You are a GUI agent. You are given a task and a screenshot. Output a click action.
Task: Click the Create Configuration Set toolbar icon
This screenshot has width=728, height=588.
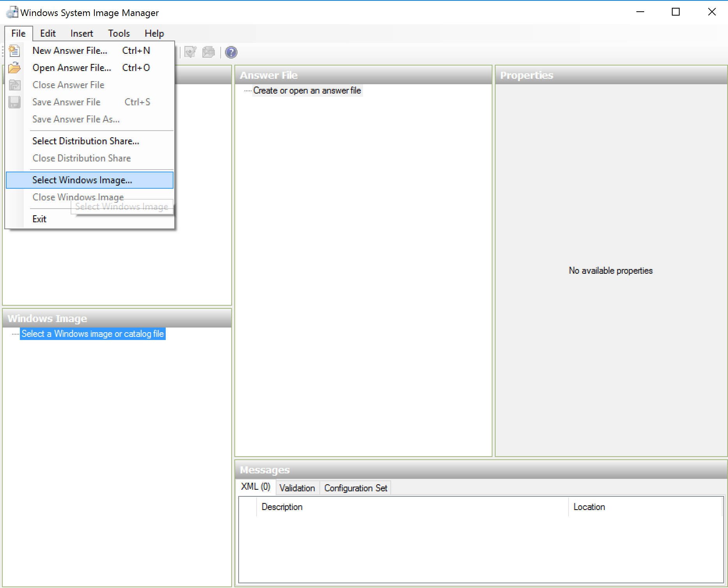209,52
